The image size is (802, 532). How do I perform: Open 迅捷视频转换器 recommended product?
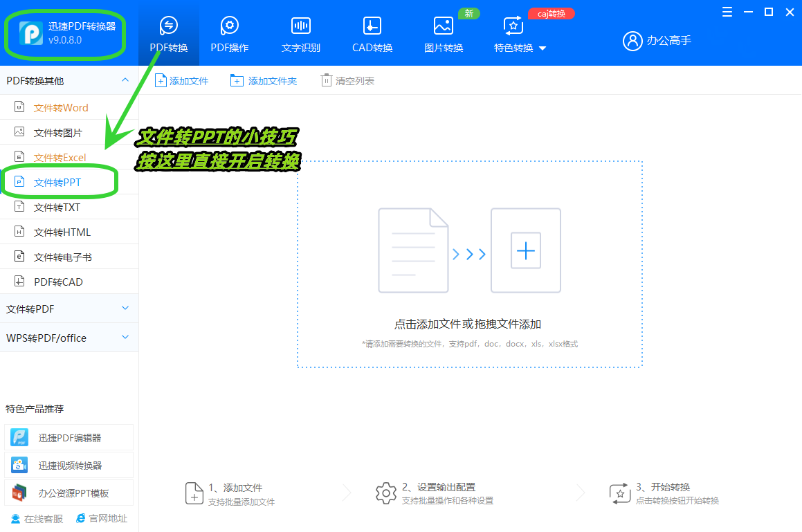point(69,465)
